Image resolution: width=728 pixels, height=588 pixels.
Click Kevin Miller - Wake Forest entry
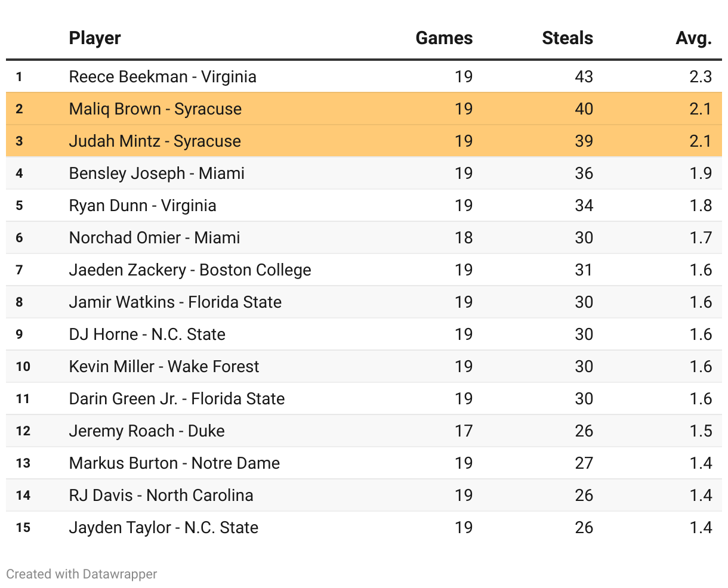click(164, 367)
